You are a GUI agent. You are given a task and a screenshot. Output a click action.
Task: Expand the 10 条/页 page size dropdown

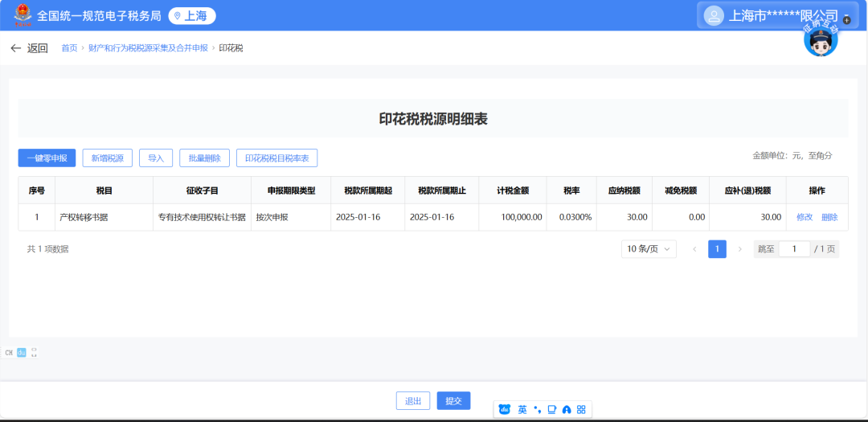pos(649,249)
